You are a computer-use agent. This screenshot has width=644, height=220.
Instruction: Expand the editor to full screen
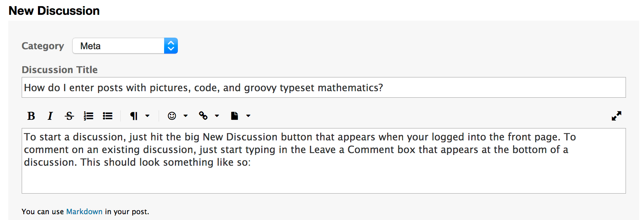(x=617, y=116)
